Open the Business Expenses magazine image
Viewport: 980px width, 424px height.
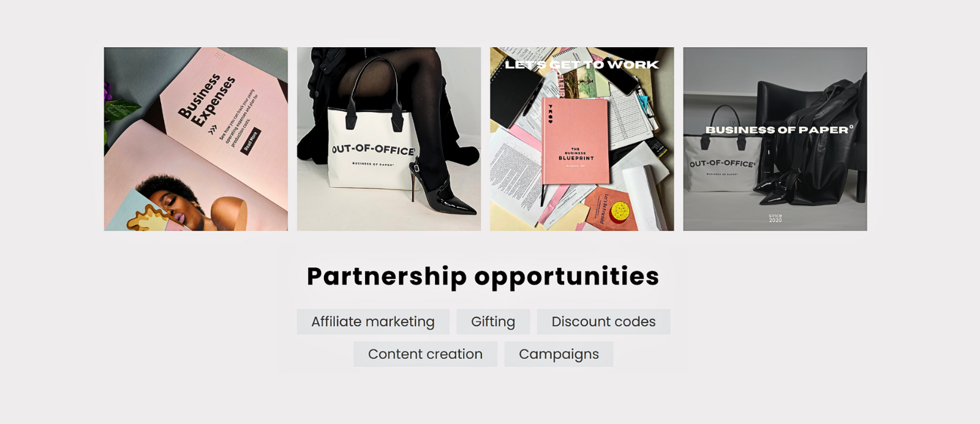coord(196,139)
